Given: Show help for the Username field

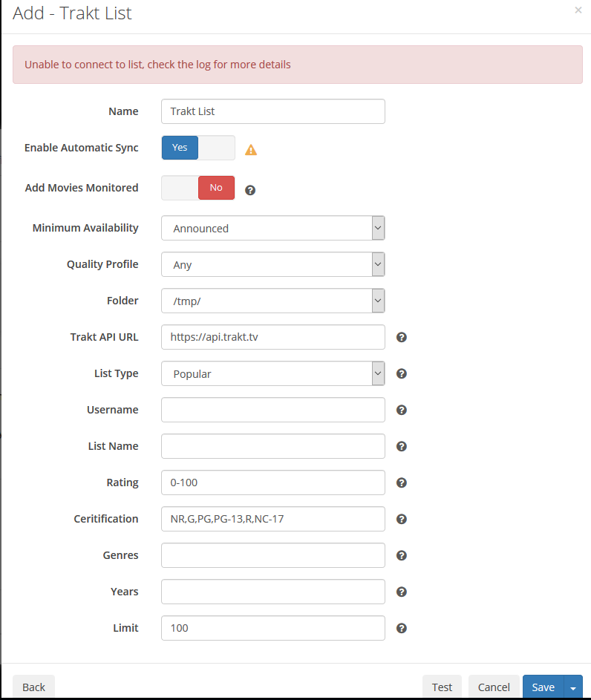Looking at the screenshot, I should click(x=402, y=410).
